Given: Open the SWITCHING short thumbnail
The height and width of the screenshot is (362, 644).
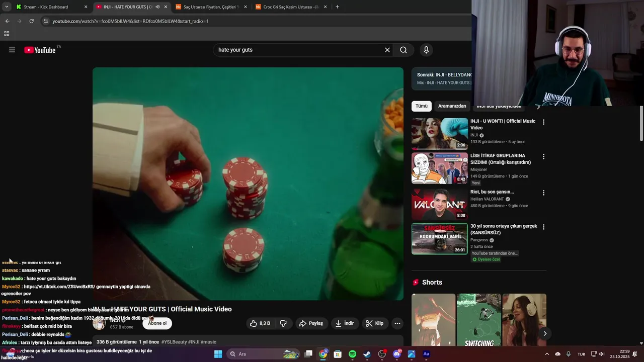Looking at the screenshot, I should tap(478, 320).
